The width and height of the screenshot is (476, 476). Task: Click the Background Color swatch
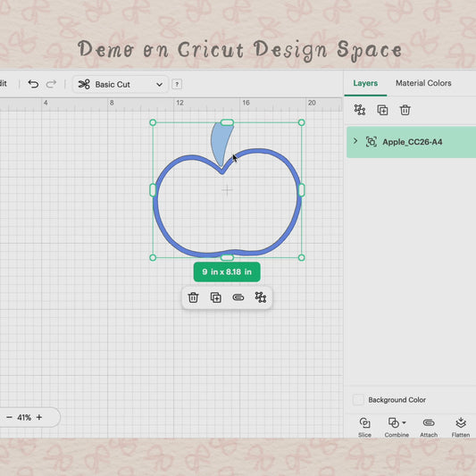(358, 400)
